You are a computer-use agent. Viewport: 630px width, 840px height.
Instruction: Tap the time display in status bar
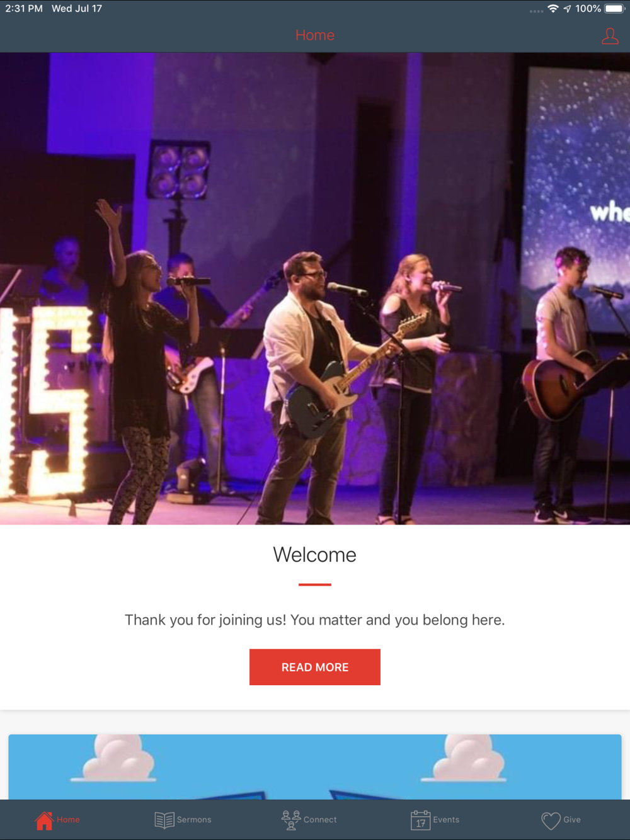coord(24,9)
